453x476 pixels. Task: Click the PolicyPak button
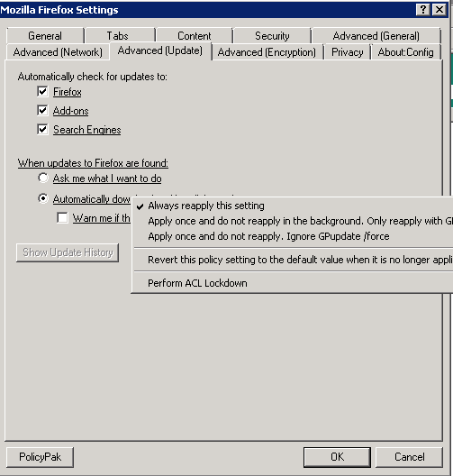tap(40, 457)
